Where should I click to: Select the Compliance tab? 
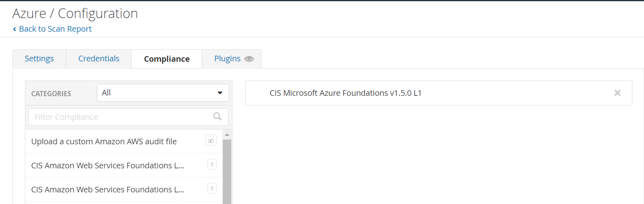(x=167, y=59)
